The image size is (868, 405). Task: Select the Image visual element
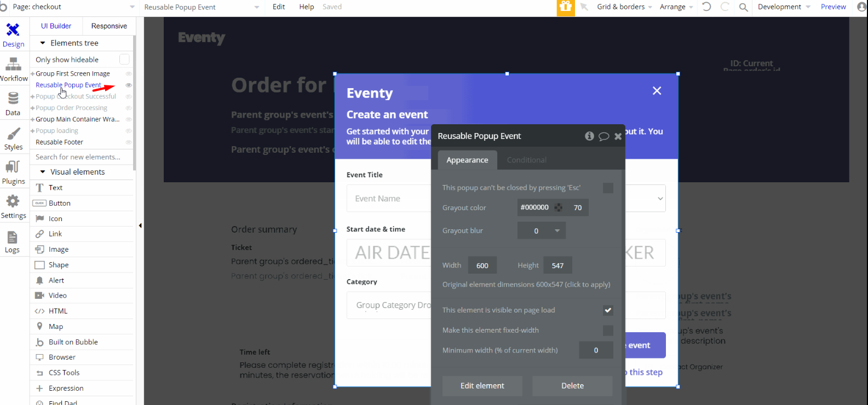pos(82,249)
